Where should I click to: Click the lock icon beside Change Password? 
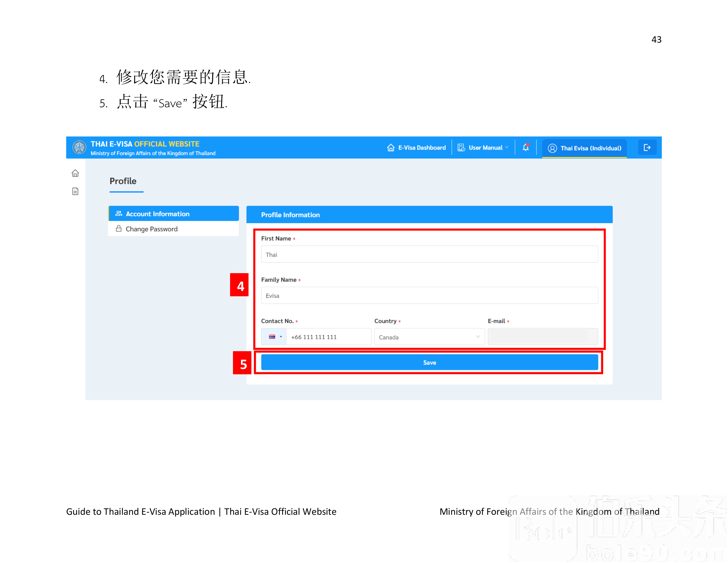[x=118, y=228]
